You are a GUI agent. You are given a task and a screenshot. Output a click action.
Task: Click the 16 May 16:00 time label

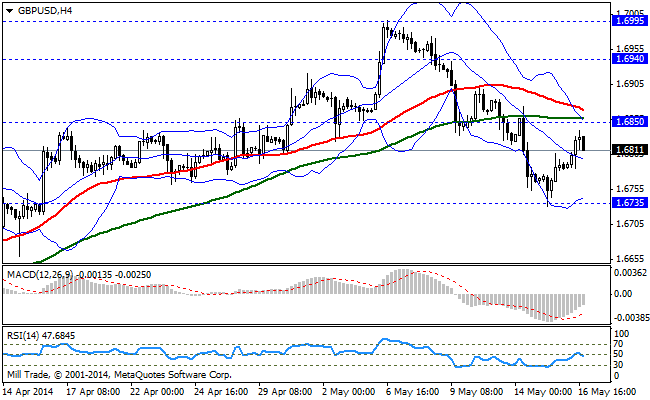[x=607, y=391]
